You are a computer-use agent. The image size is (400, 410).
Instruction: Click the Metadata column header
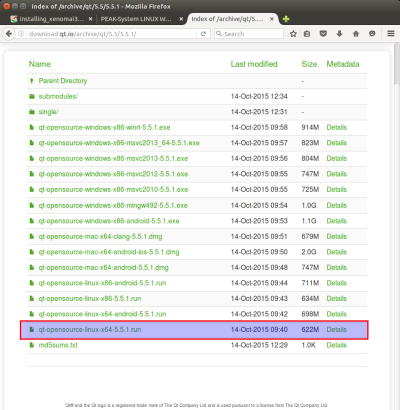[343, 64]
